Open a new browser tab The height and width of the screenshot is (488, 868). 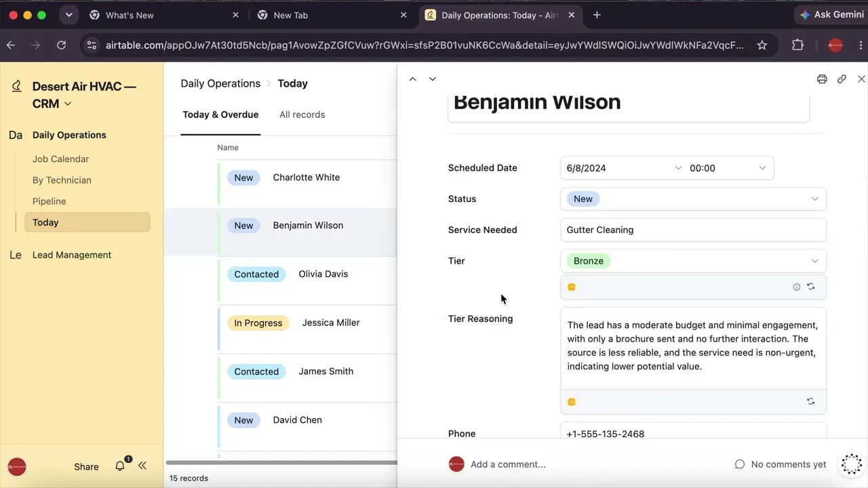click(597, 15)
